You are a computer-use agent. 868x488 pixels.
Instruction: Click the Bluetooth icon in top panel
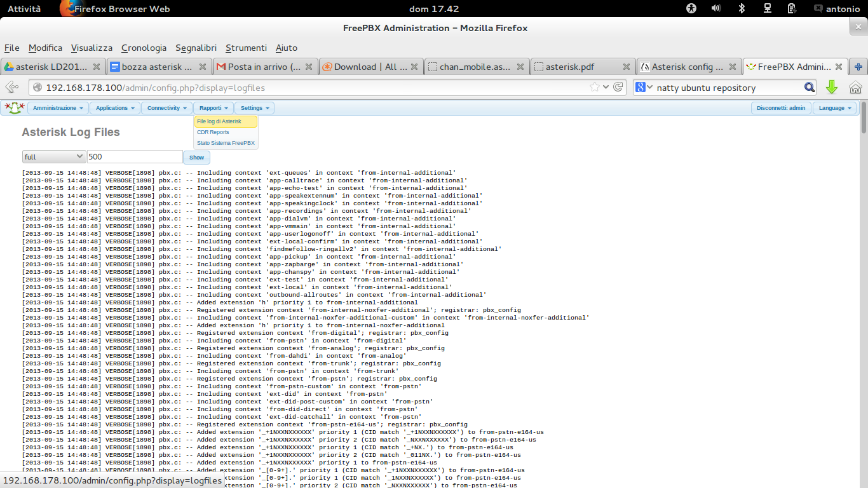(742, 8)
